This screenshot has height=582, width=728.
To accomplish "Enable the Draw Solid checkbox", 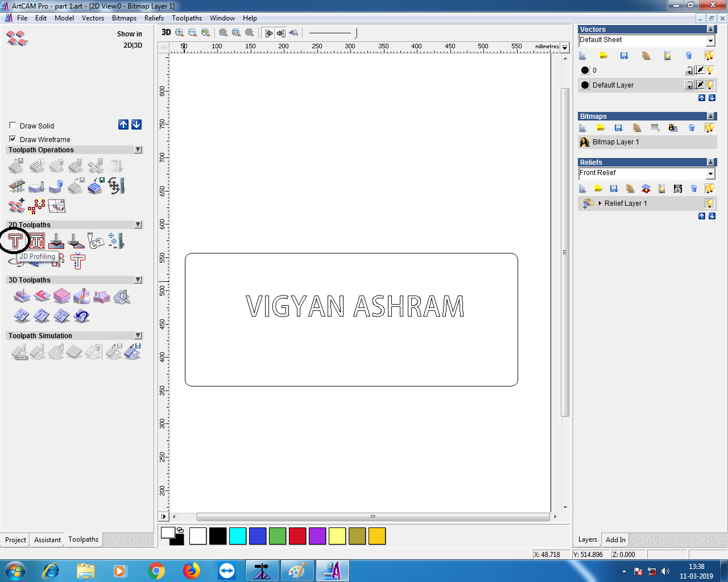I will point(13,126).
